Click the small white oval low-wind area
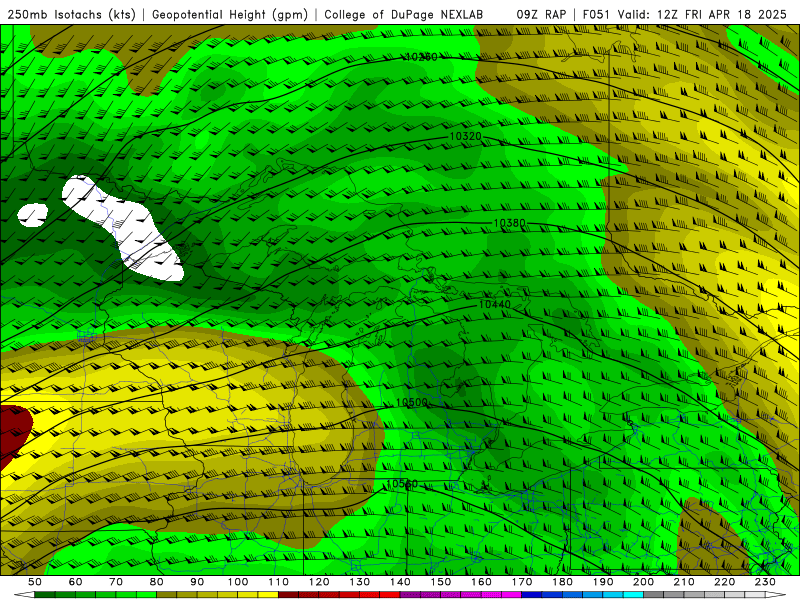800x600 pixels. coord(33,215)
